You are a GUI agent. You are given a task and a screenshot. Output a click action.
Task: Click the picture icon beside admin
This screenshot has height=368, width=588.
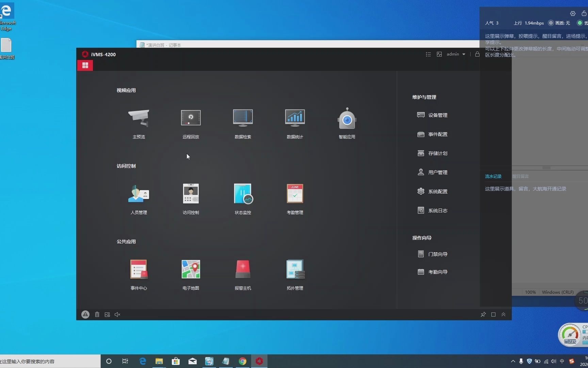coord(439,54)
